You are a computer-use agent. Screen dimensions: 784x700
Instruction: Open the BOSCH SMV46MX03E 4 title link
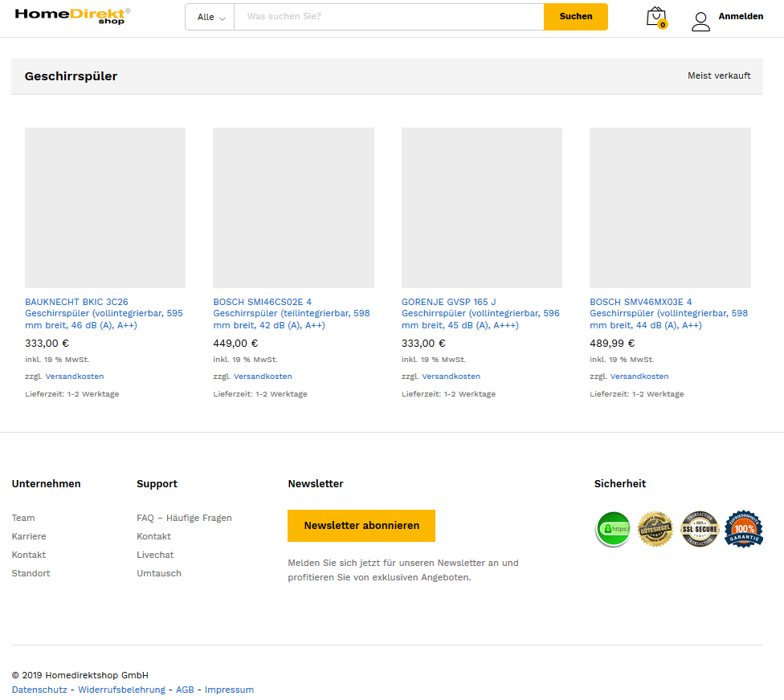[x=669, y=314]
